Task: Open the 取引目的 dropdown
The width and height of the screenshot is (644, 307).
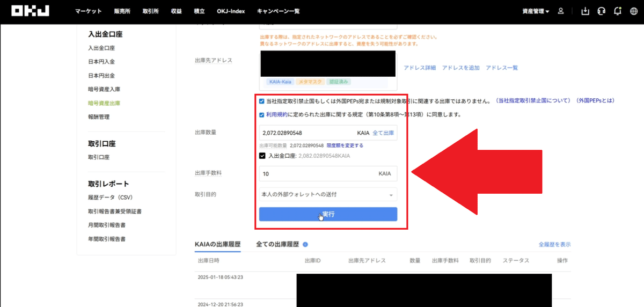Action: tap(328, 194)
